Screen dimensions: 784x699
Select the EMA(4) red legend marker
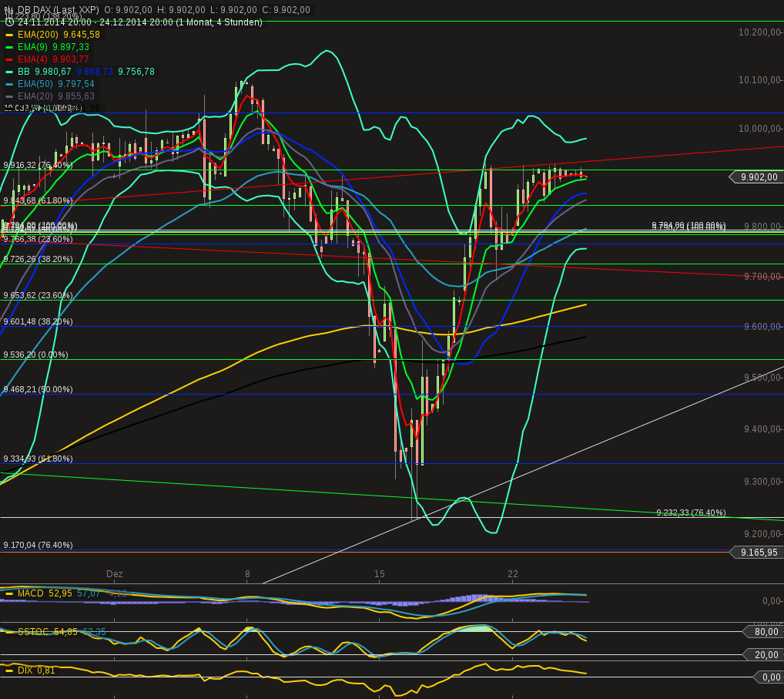pyautogui.click(x=9, y=59)
